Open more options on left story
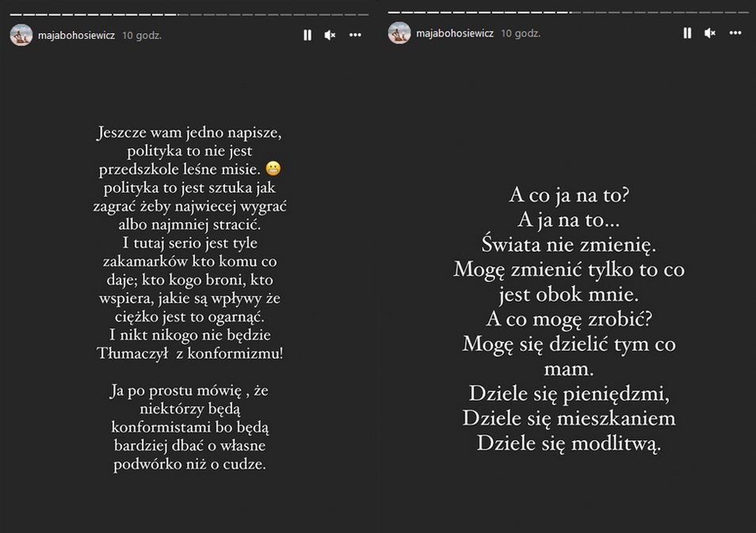 (x=355, y=35)
